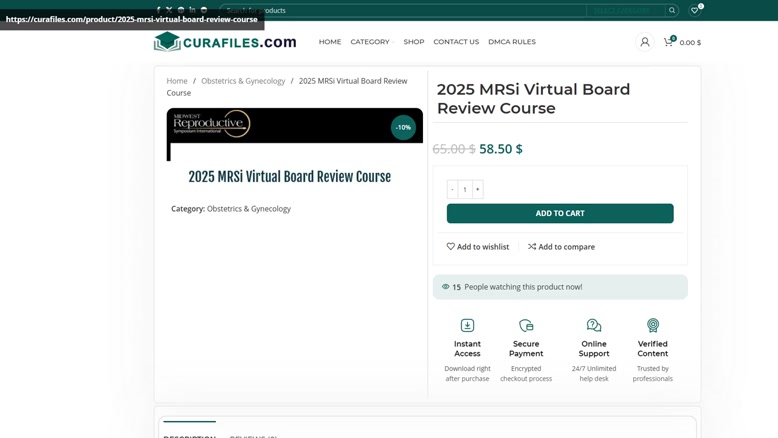
Task: Click Add to wishlist
Action: tap(478, 247)
